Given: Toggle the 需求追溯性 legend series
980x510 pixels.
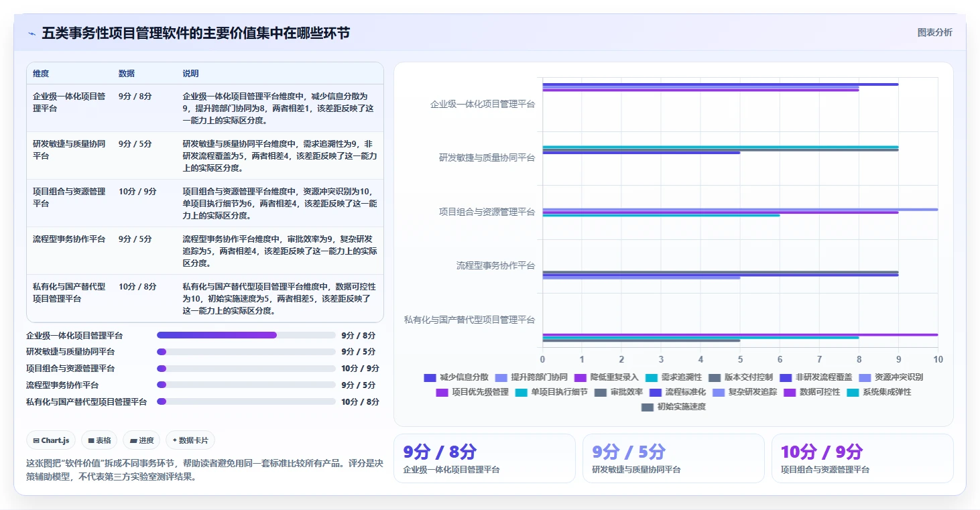Looking at the screenshot, I should (x=674, y=377).
